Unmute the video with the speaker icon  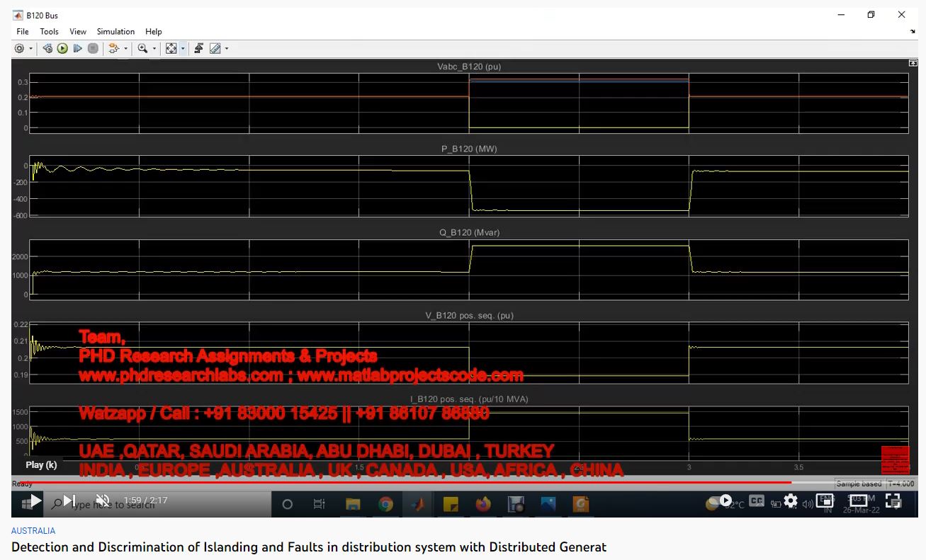coord(103,501)
